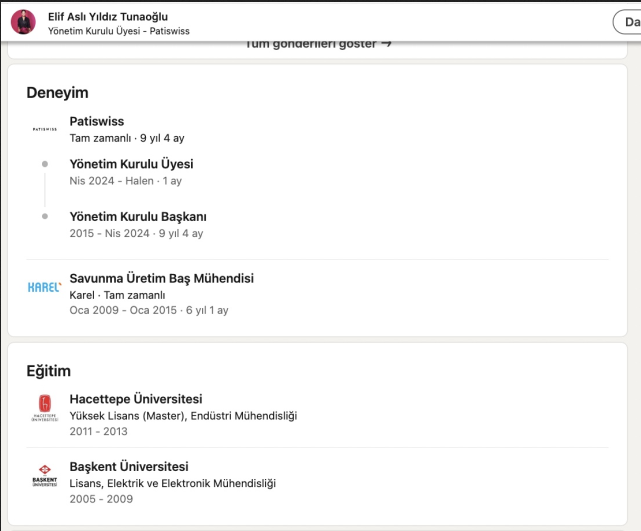Image resolution: width=641 pixels, height=531 pixels.
Task: Open Hacettepe Üniversitesi education entry
Action: click(x=136, y=399)
